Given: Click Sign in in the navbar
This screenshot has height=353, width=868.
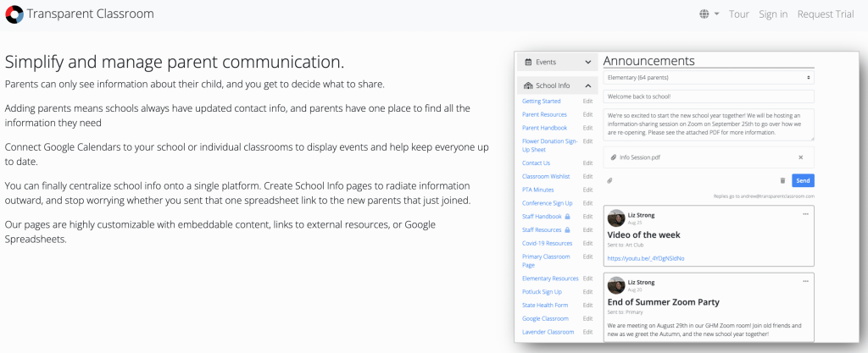Looking at the screenshot, I should pyautogui.click(x=773, y=14).
